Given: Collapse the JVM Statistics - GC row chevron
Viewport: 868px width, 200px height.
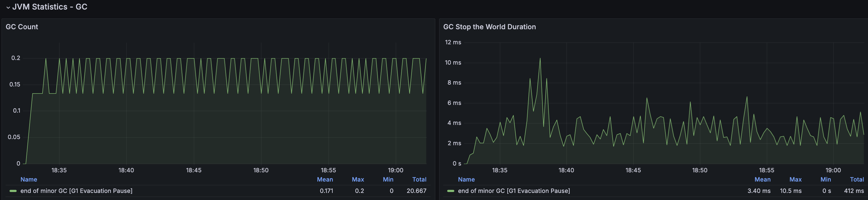Looking at the screenshot, I should click(x=8, y=7).
